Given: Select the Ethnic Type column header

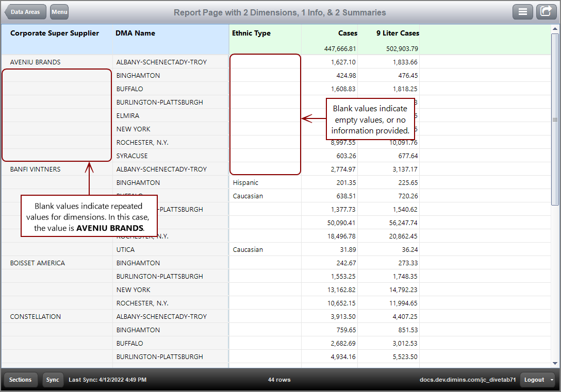Looking at the screenshot, I should pos(251,33).
